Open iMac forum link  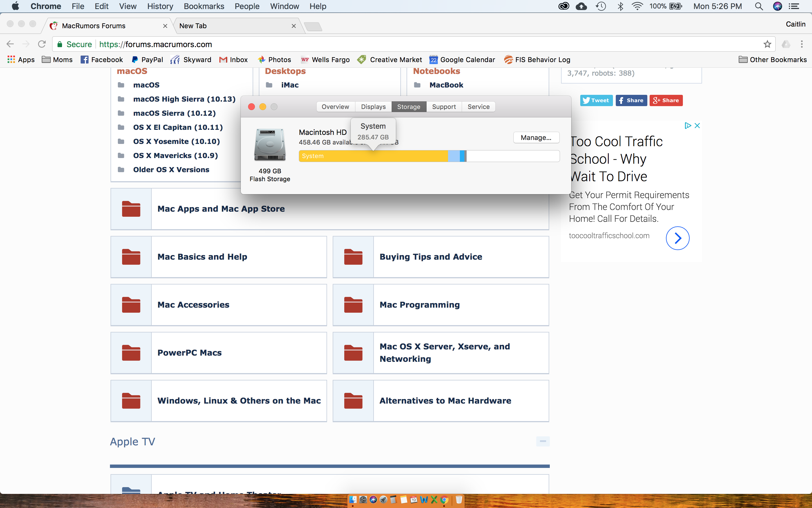tap(290, 85)
